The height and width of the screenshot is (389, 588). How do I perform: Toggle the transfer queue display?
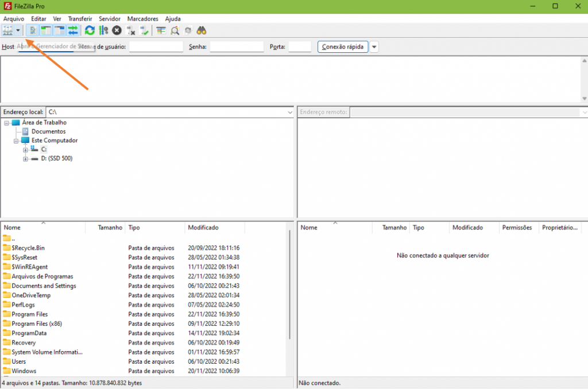tap(73, 30)
